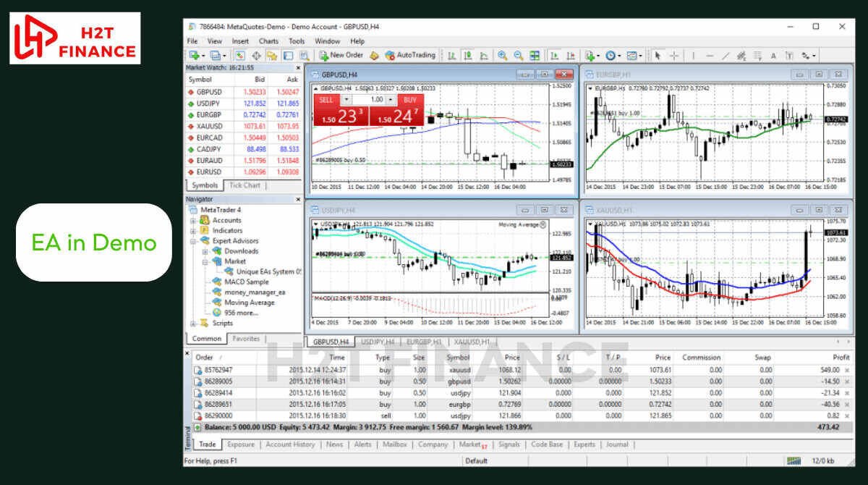The width and height of the screenshot is (868, 485).
Task: Toggle Chart Shift
Action: point(571,55)
